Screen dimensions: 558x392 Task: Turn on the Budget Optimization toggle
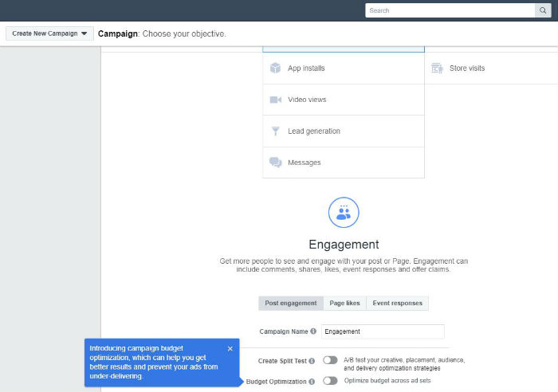point(330,381)
